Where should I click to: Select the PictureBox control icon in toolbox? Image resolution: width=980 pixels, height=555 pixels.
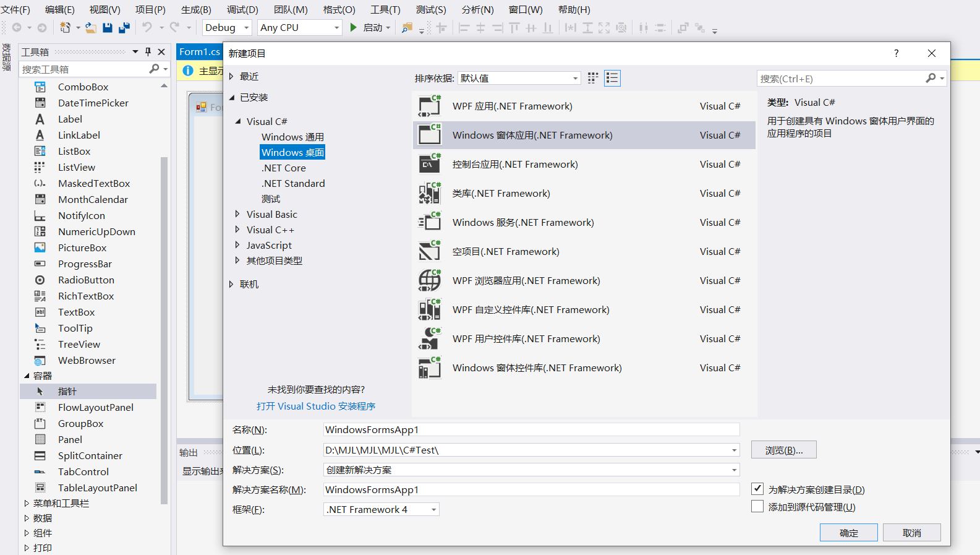40,247
